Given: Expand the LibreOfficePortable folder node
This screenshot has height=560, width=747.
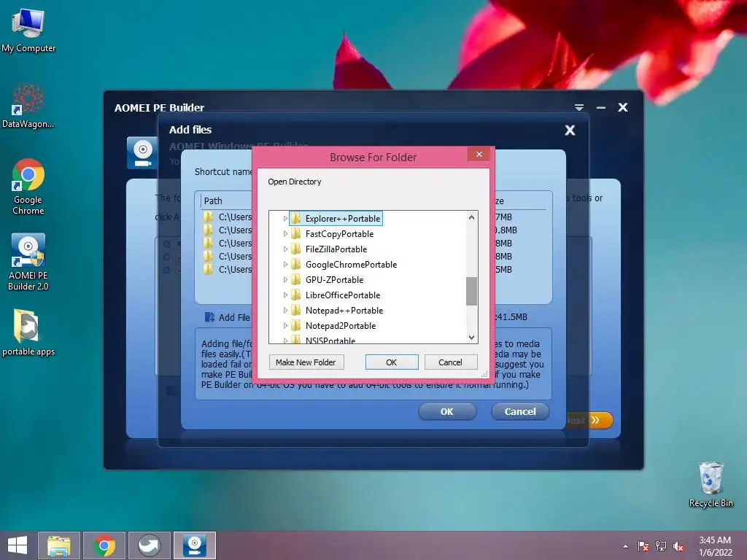Looking at the screenshot, I should tap(285, 295).
